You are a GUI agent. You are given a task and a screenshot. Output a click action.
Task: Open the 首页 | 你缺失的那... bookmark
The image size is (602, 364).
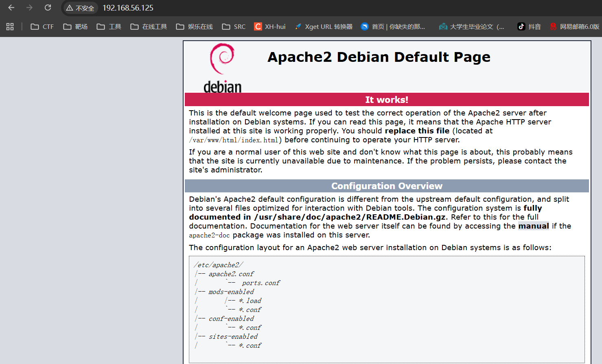393,26
